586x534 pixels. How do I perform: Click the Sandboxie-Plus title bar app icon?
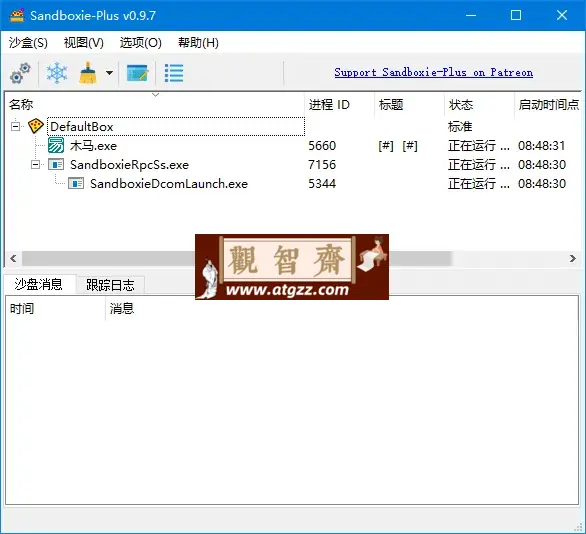click(17, 16)
